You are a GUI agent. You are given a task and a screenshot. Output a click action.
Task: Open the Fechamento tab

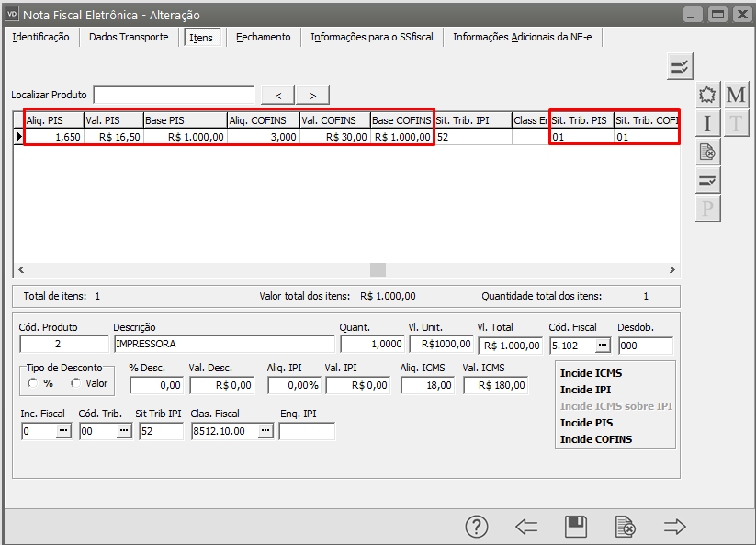pos(263,37)
